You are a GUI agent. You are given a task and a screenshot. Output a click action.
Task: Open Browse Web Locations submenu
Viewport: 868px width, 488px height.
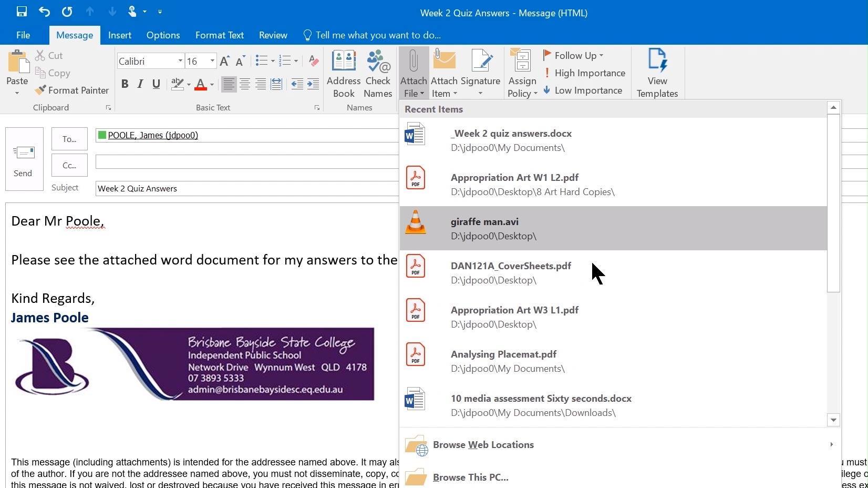620,445
